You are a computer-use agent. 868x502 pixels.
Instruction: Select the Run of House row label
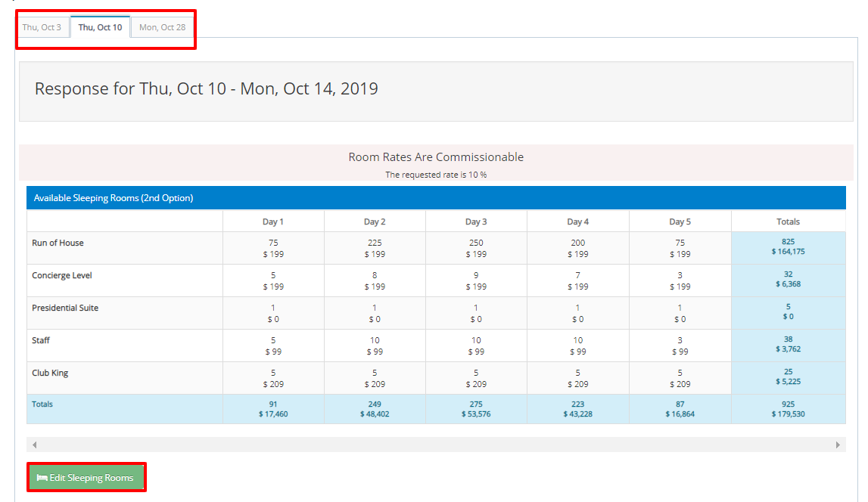58,243
